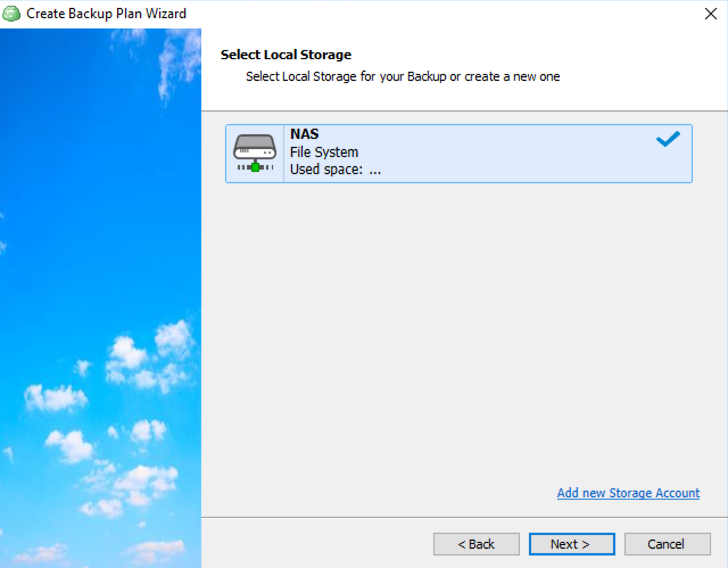The height and width of the screenshot is (568, 728).
Task: Click the File System type text
Action: pos(324,152)
